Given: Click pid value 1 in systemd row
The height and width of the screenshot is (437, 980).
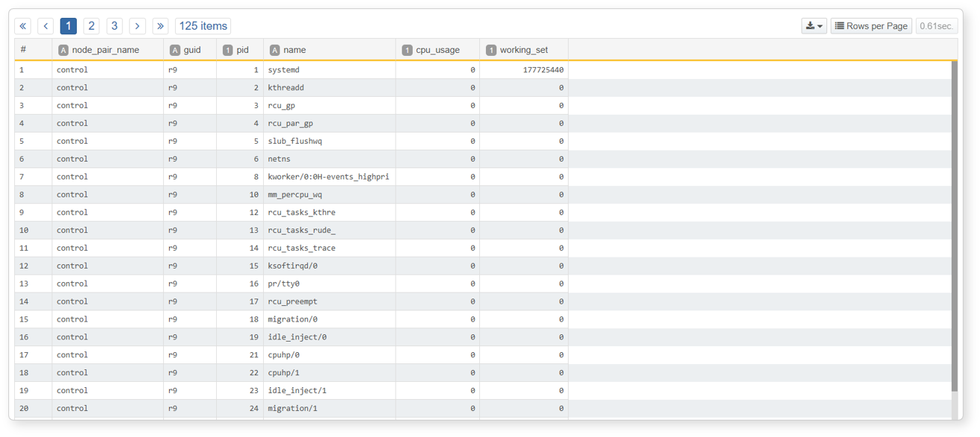Looking at the screenshot, I should (240, 70).
